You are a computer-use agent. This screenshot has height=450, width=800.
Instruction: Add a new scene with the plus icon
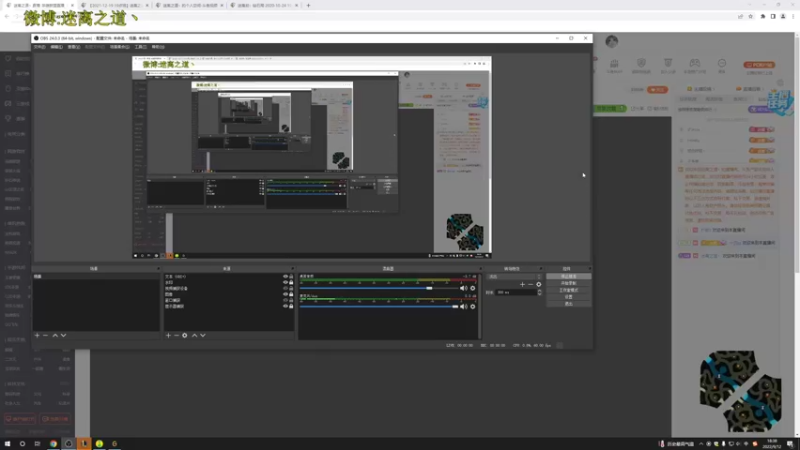coord(37,335)
